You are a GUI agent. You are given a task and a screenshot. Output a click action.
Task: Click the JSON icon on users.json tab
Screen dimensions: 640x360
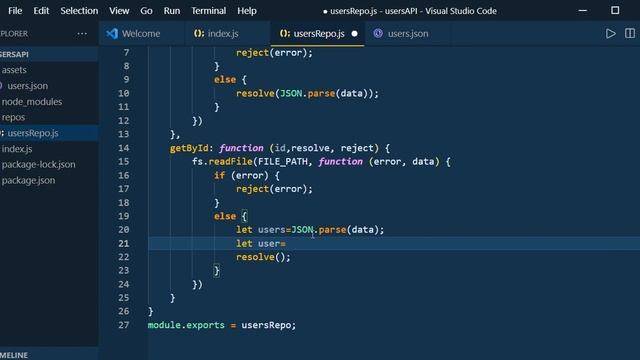(378, 33)
